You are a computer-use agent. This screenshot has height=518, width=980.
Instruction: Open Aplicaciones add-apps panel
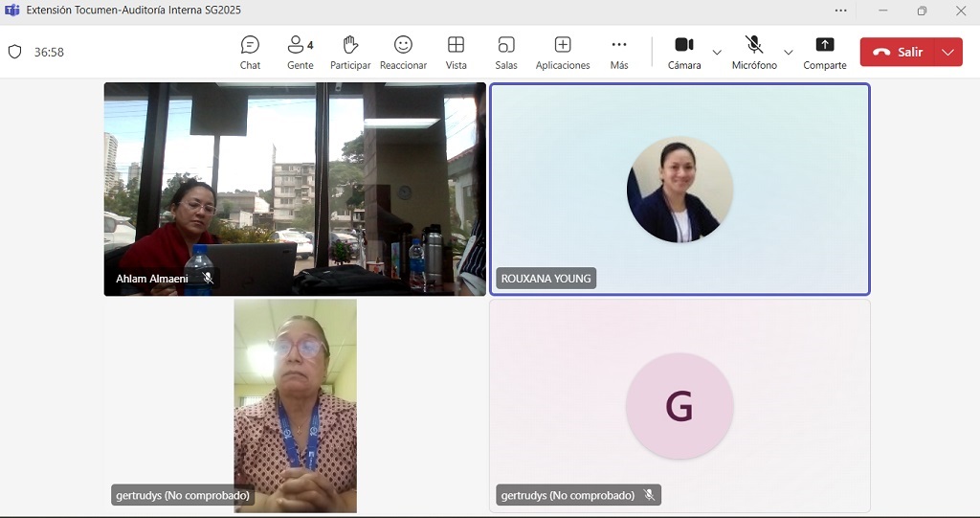[x=563, y=52]
